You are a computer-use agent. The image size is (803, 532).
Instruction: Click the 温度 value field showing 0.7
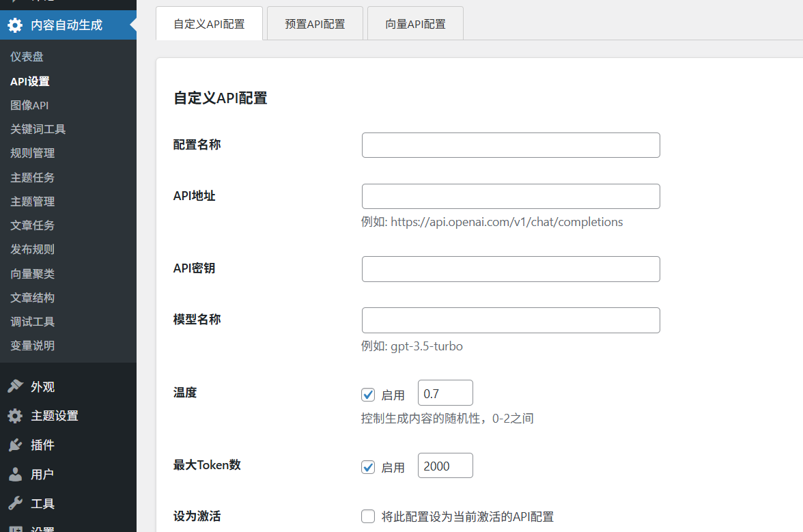(445, 393)
